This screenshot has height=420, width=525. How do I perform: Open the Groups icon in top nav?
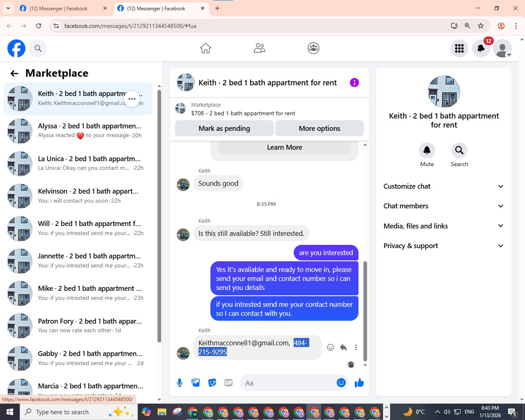(x=313, y=48)
